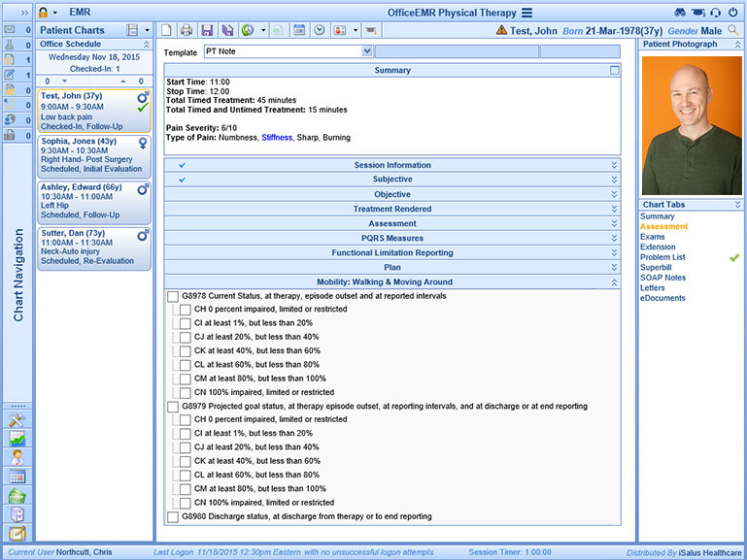Click the green money billing icon
Image resolution: width=747 pixels, height=560 pixels.
coord(17,496)
